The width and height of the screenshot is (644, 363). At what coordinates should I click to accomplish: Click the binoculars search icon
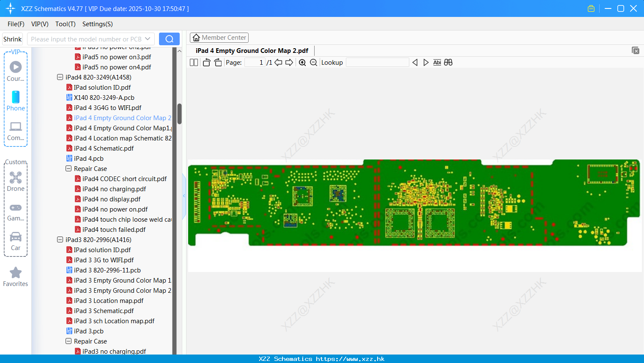(448, 63)
